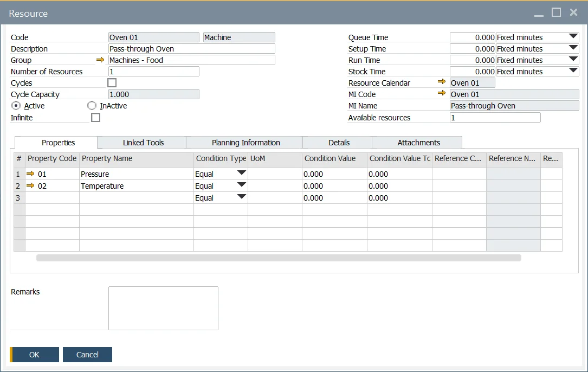Tick the Infinite checkbox

pyautogui.click(x=96, y=117)
